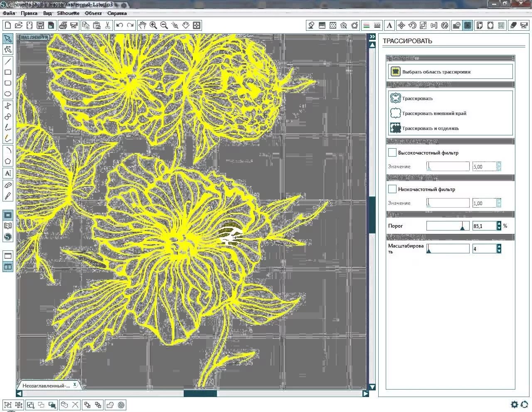Open Preferences gear icon at bottom right
The height and width of the screenshot is (412, 532).
tap(515, 405)
